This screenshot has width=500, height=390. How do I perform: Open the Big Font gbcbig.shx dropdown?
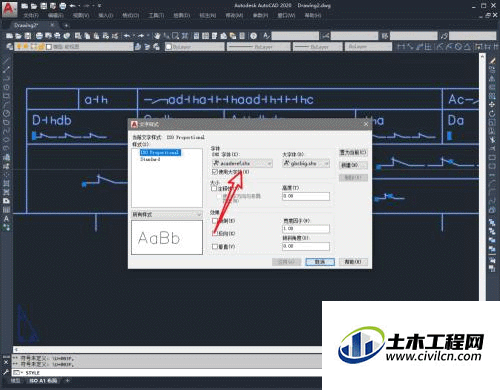pyautogui.click(x=306, y=163)
